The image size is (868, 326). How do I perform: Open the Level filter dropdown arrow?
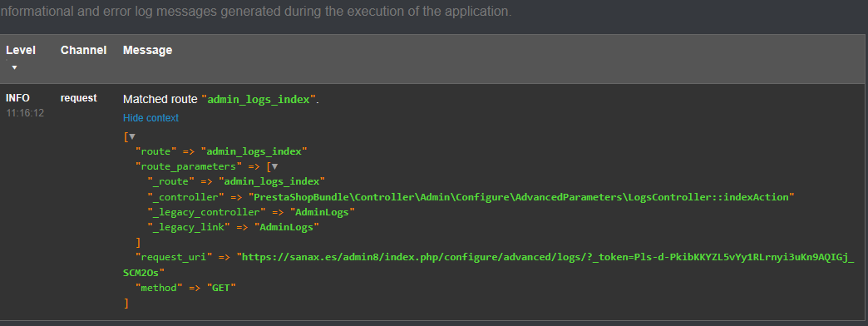point(14,67)
